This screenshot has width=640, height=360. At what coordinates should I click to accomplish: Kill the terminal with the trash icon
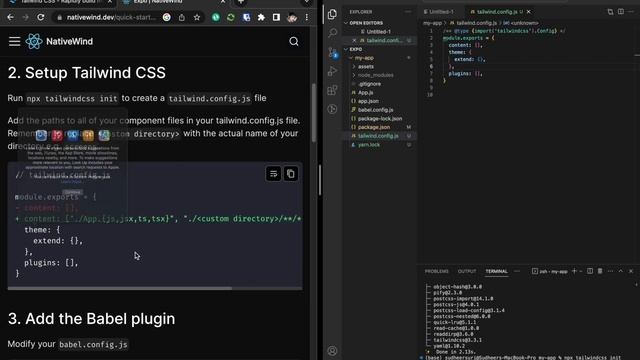click(600, 271)
